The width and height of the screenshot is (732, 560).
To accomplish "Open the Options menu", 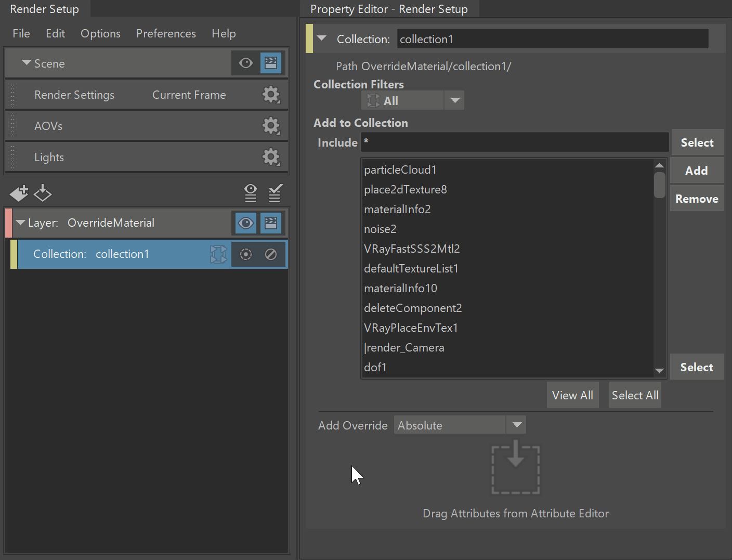I will 100,33.
